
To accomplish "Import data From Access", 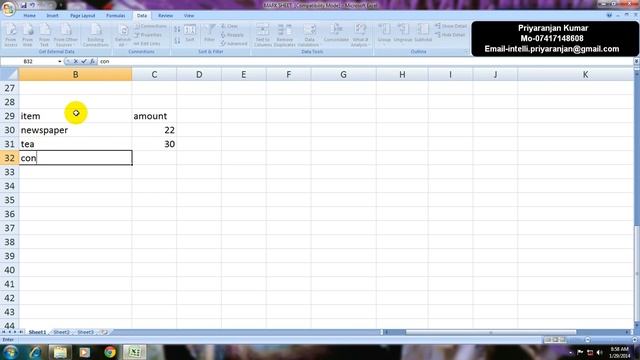I will coord(11,35).
